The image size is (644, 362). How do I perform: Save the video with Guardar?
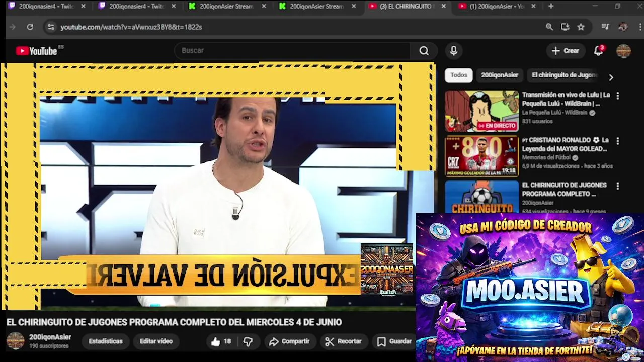point(394,341)
